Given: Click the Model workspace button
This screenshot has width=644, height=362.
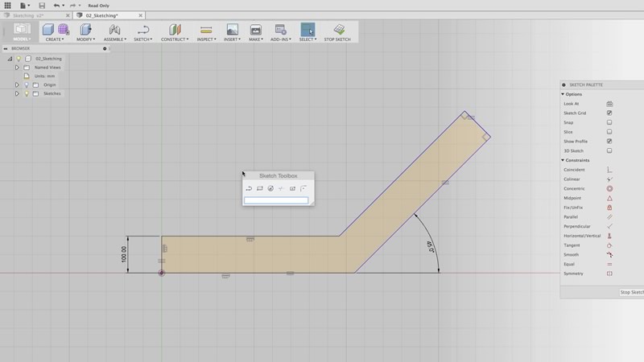Looking at the screenshot, I should pos(22,32).
